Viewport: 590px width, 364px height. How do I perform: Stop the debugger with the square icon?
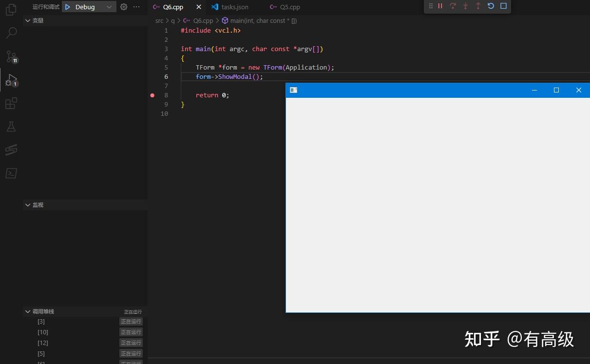[x=502, y=6]
